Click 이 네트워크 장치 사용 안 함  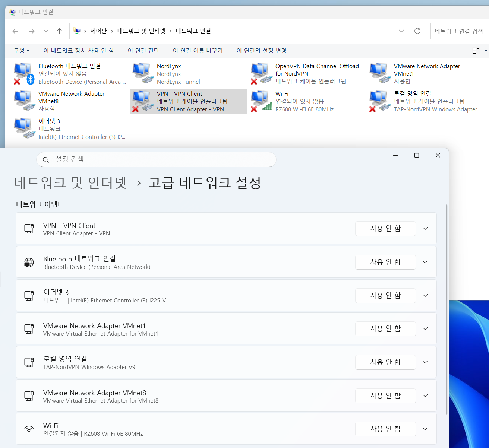(x=79, y=51)
